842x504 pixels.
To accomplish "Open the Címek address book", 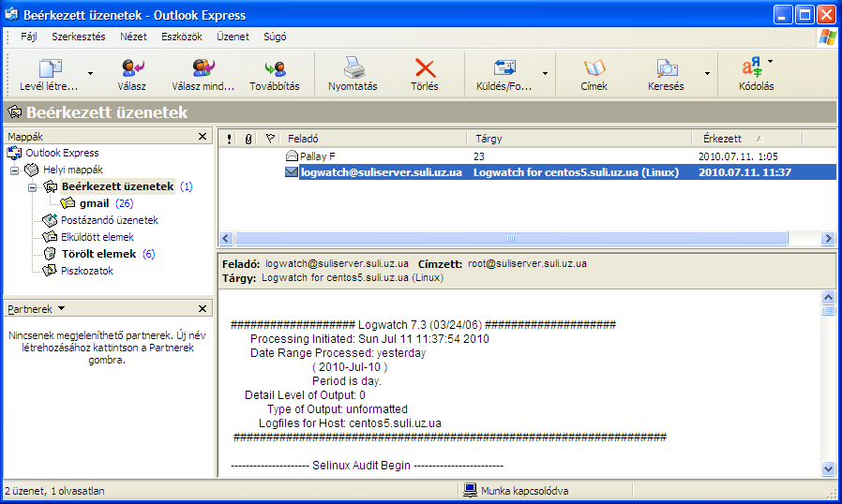I will click(594, 69).
